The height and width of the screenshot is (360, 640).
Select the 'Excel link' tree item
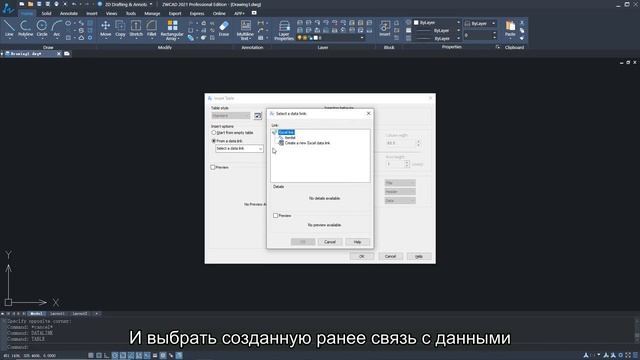tap(286, 132)
